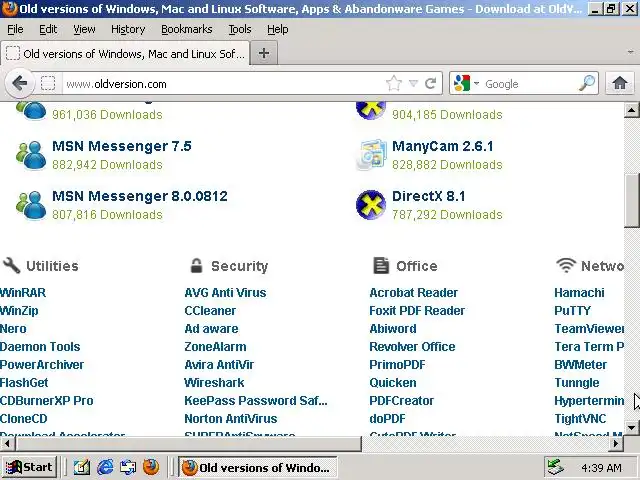Open the View menu
640x480 pixels.
click(84, 29)
